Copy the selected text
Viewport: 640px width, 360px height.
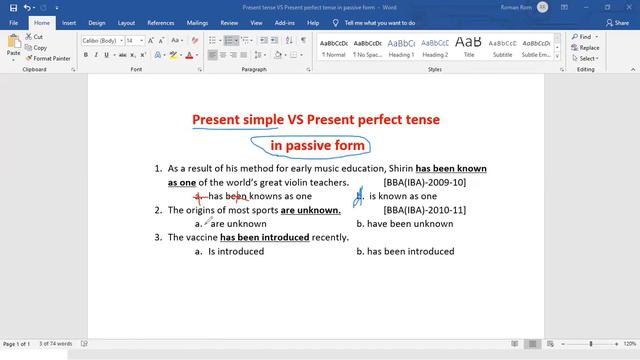[x=36, y=48]
